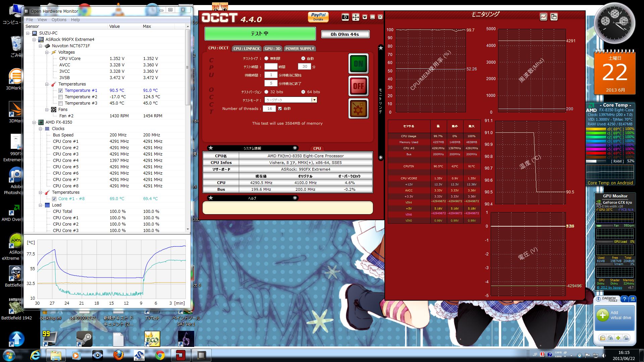Select 自動 test type radio button
The width and height of the screenshot is (644, 362).
[303, 58]
